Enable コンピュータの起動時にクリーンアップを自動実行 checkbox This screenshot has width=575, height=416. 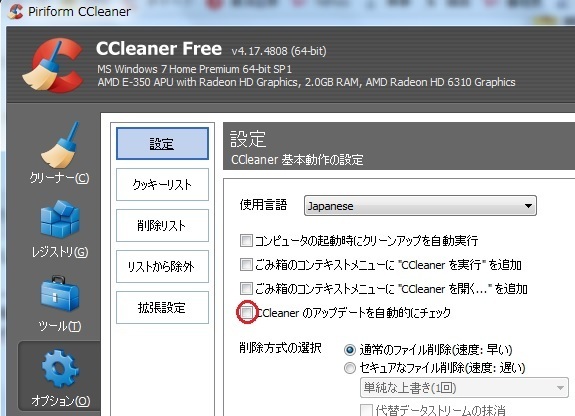click(x=246, y=241)
